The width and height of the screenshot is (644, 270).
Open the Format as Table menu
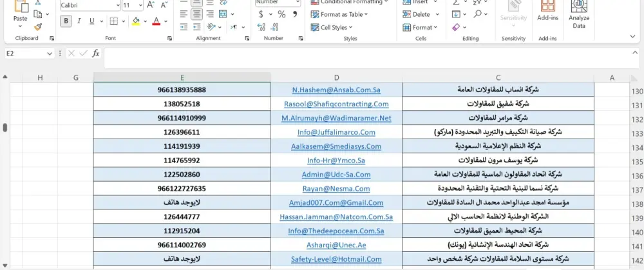[x=339, y=14]
